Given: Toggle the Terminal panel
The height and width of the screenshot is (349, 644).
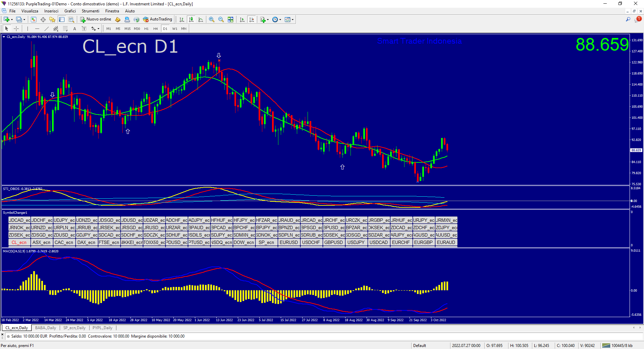Looking at the screenshot, I should pos(62,19).
